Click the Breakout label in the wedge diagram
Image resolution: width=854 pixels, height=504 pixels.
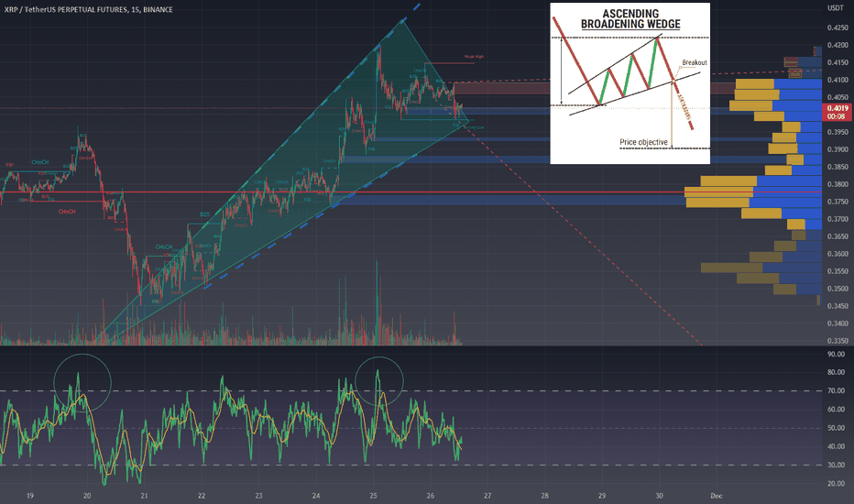coord(695,62)
